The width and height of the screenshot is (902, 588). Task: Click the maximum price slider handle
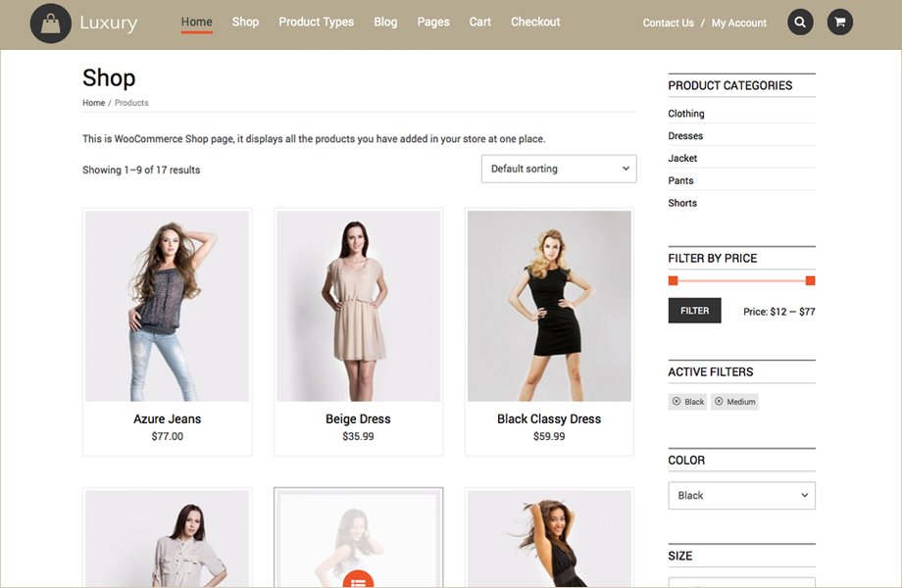tap(810, 280)
